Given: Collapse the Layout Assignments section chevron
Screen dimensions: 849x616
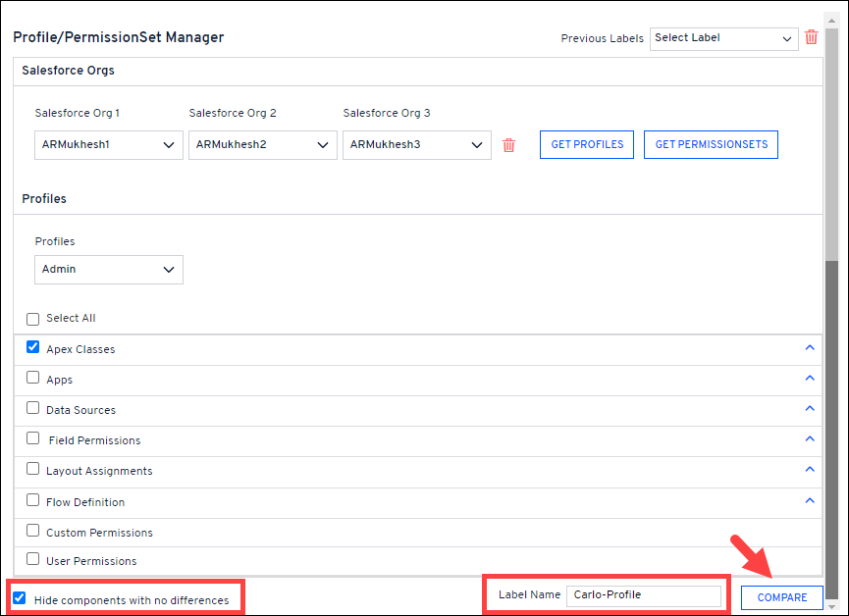Looking at the screenshot, I should tap(810, 470).
